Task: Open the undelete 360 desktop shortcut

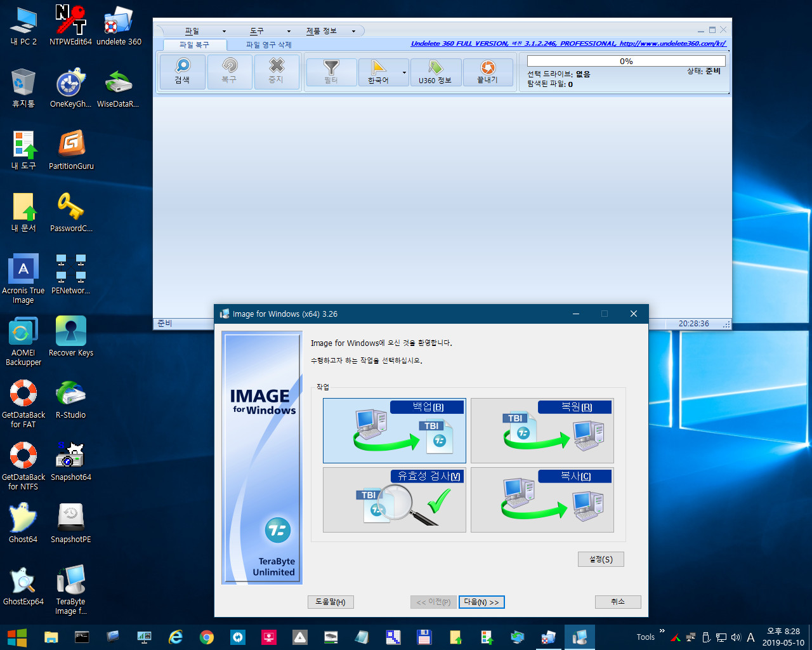Action: click(x=119, y=27)
